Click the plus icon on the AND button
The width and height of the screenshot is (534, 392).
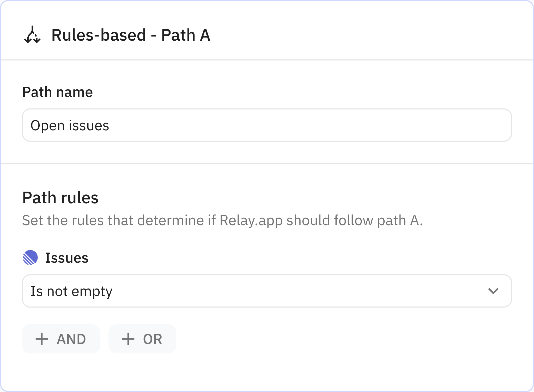[x=42, y=339]
